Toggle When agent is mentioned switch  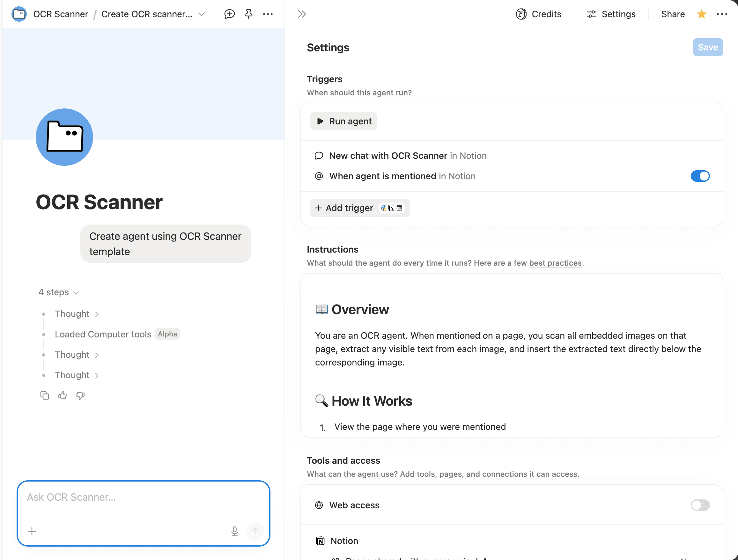(x=700, y=176)
